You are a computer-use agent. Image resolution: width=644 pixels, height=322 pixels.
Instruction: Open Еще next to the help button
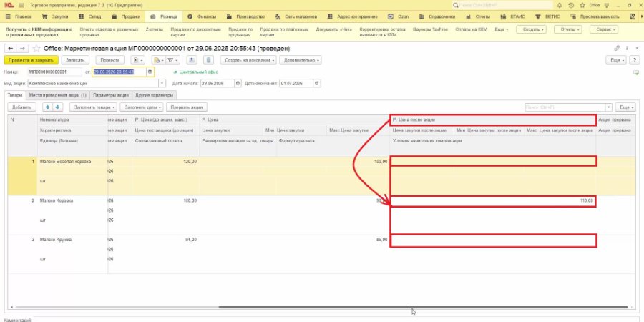616,60
